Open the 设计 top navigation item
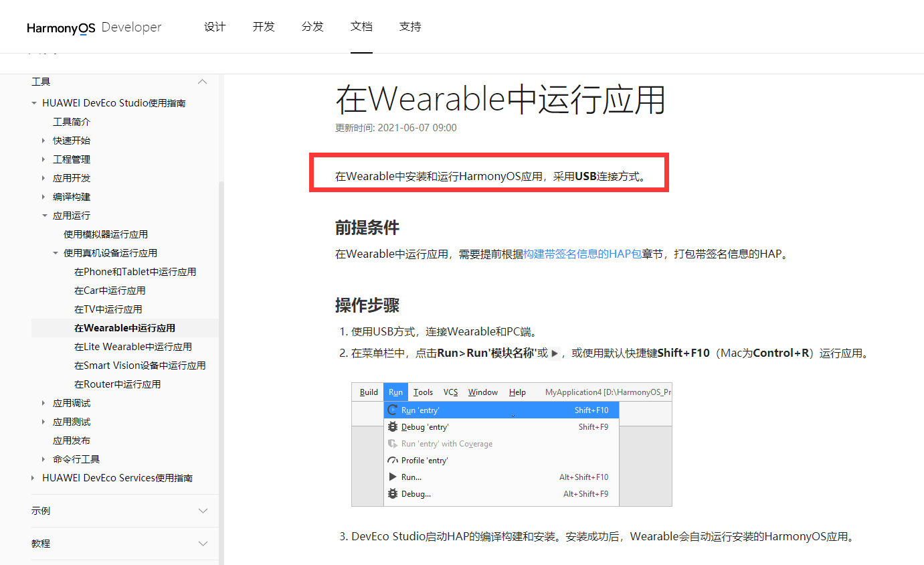Screen dimensions: 924x565 [x=215, y=27]
